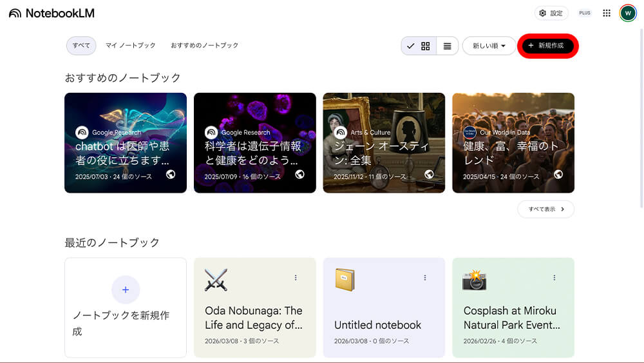Click the Google apps grid icon
The image size is (644, 363).
(x=606, y=13)
